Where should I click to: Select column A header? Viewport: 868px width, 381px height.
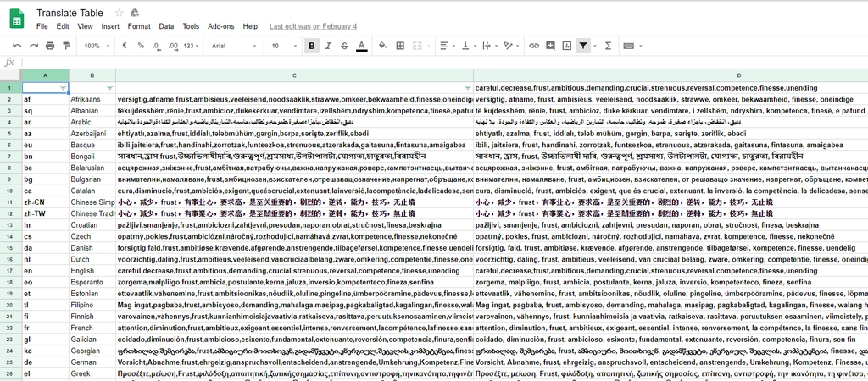click(46, 75)
